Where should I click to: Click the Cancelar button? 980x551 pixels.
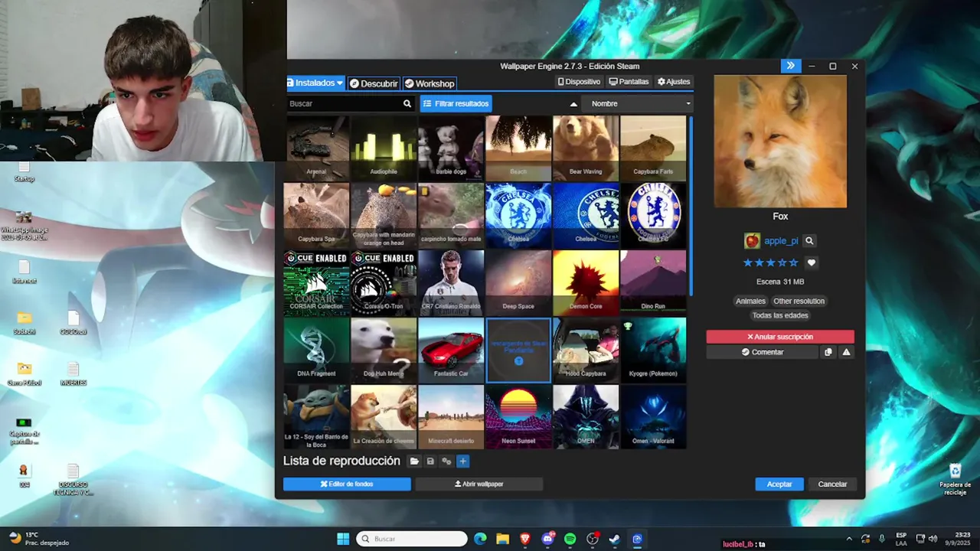[x=832, y=484]
